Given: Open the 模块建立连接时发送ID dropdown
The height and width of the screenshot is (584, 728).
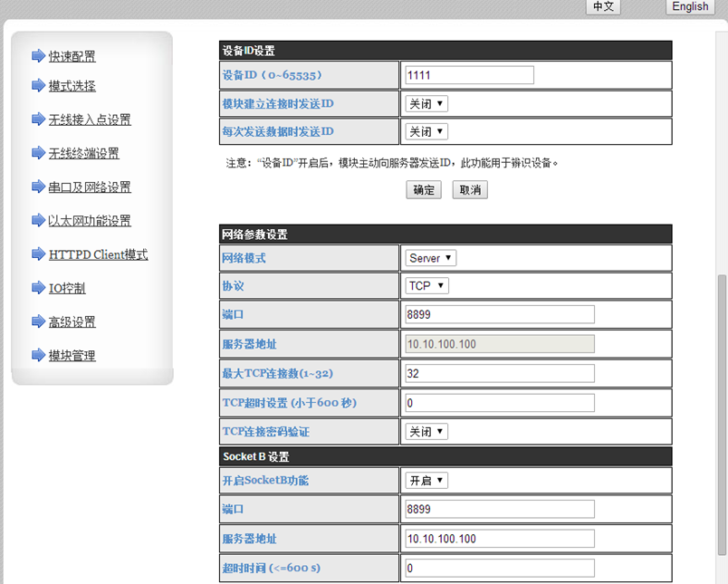Looking at the screenshot, I should click(x=426, y=104).
